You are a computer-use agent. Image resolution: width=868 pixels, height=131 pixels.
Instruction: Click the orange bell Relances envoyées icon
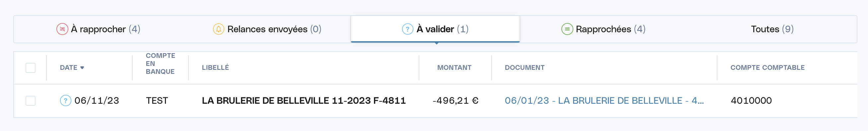pyautogui.click(x=218, y=29)
